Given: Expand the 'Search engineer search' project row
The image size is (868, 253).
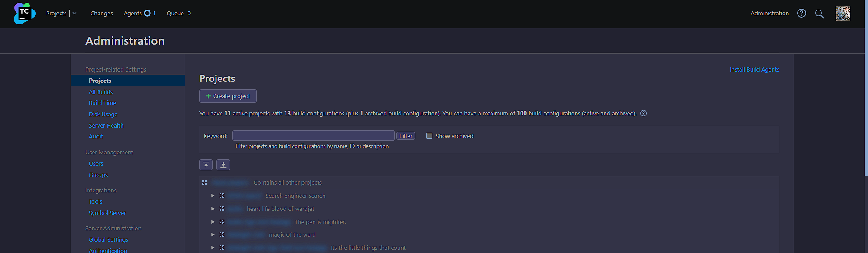Looking at the screenshot, I should coord(213,196).
